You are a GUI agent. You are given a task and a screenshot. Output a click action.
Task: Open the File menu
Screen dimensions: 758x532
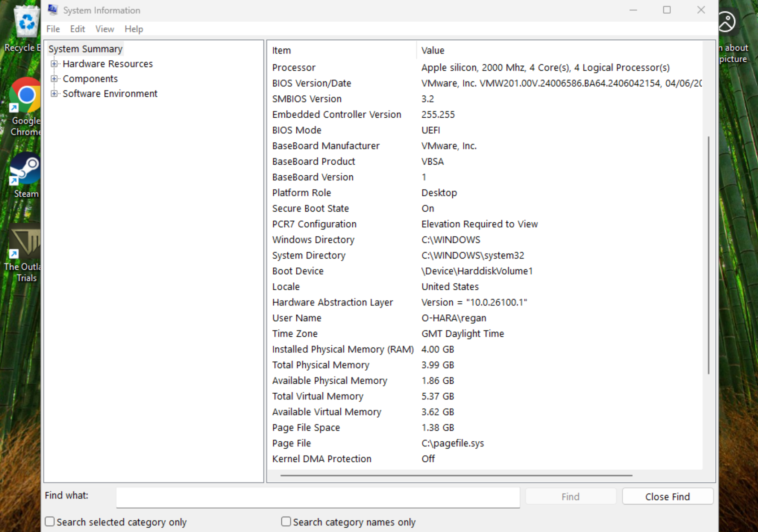(53, 29)
